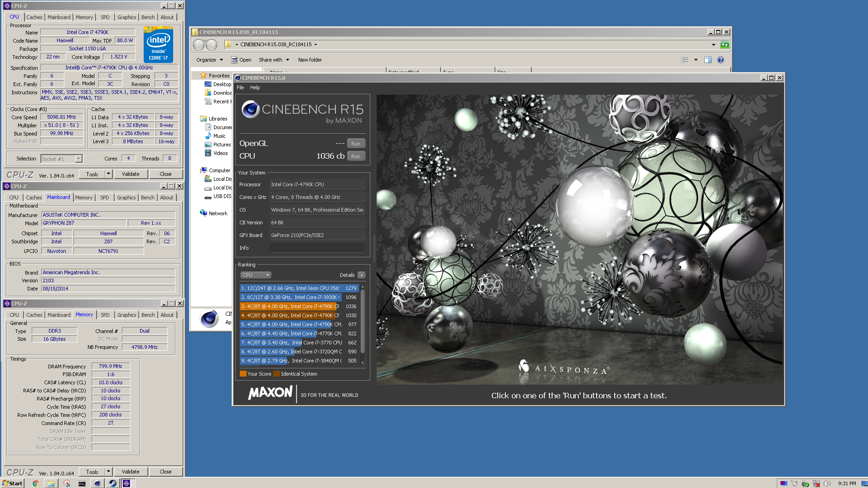Open Videos library in Explorer sidebar

(216, 153)
